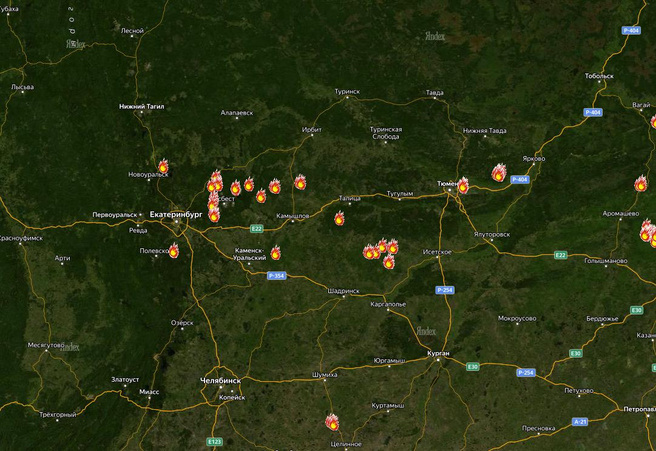The height and width of the screenshot is (451, 656).
Task: Select the fire marker above Целинное
Action: click(332, 422)
